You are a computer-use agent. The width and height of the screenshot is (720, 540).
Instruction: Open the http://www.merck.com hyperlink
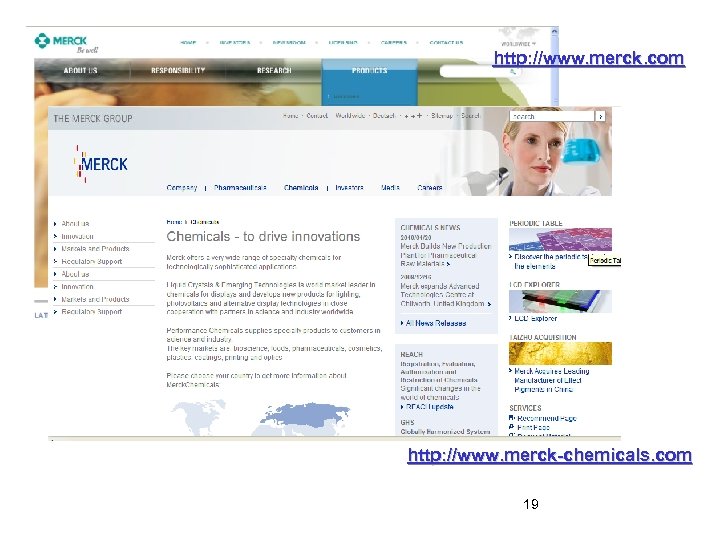[x=589, y=58]
